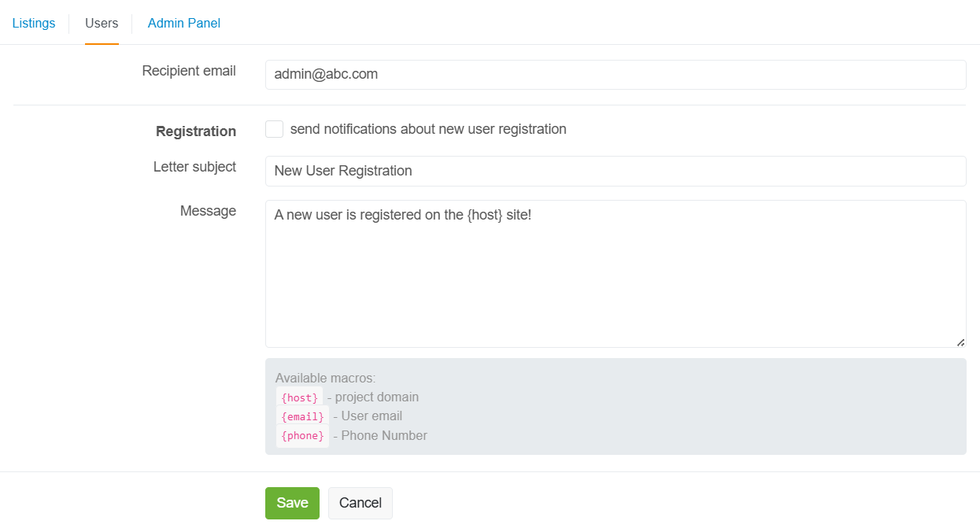Screen dimensions: 980x532
Task: Focus the Letter subject text field
Action: [x=615, y=171]
